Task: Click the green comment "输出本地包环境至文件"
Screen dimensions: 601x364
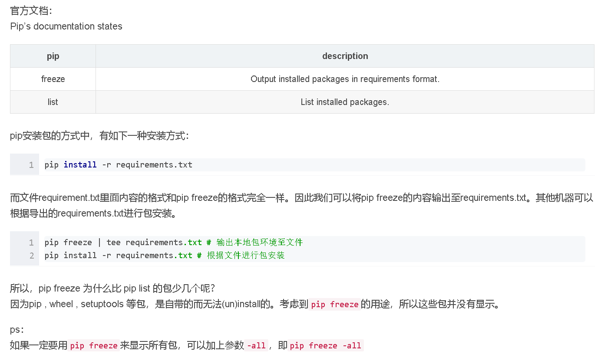Action: [259, 242]
